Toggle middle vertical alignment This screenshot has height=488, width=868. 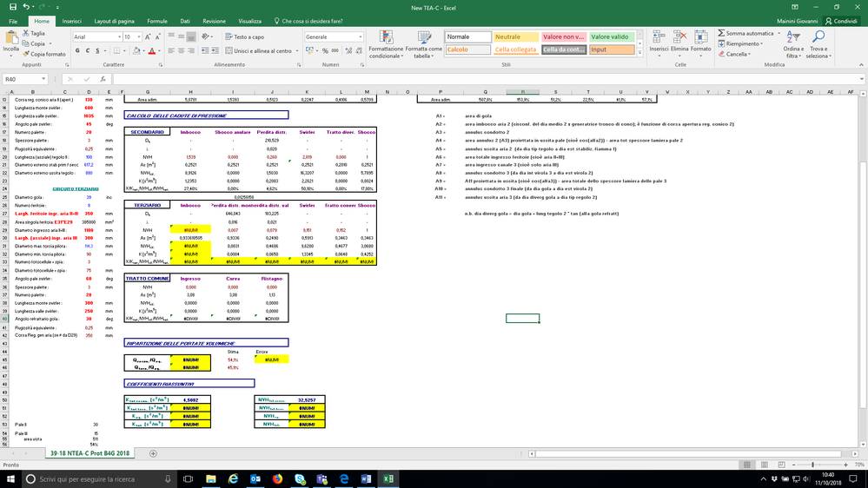[181, 36]
